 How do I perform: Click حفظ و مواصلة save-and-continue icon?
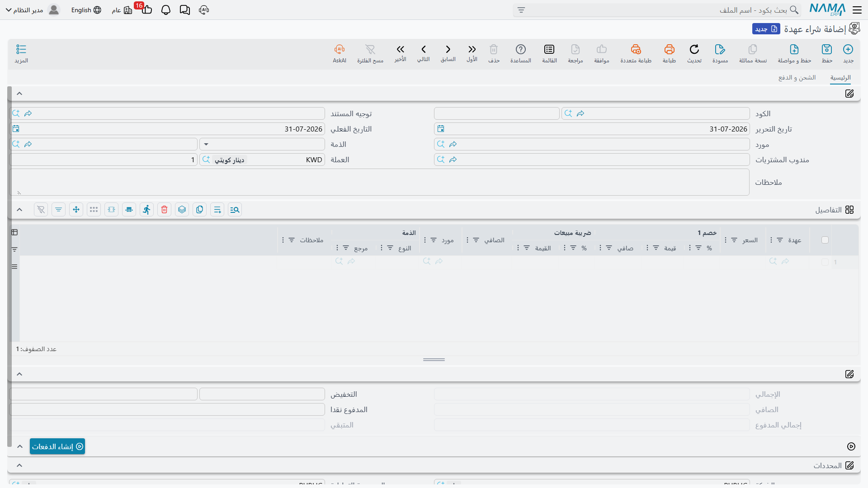794,49
